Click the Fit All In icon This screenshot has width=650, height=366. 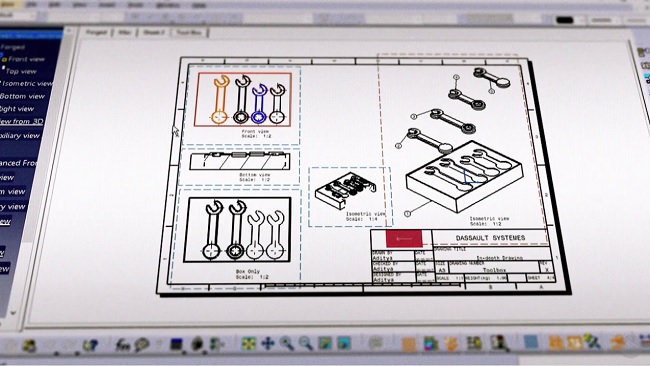tap(249, 344)
